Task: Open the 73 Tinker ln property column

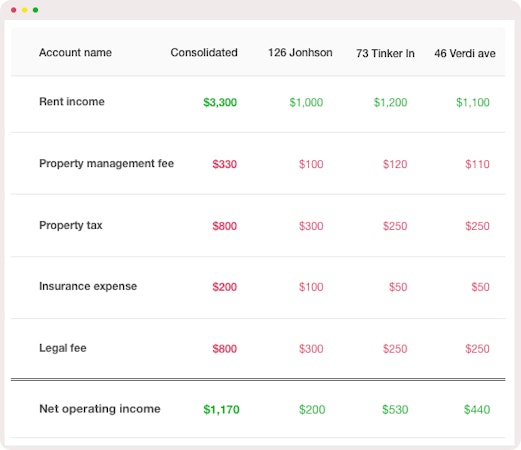Action: [385, 53]
